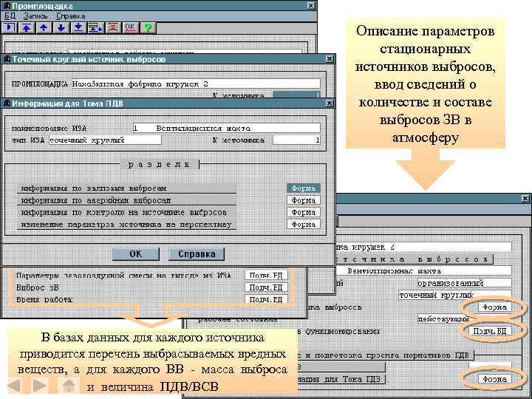Click the slide forward arrow icon
This screenshot has width=532, height=399.
(x=40, y=385)
